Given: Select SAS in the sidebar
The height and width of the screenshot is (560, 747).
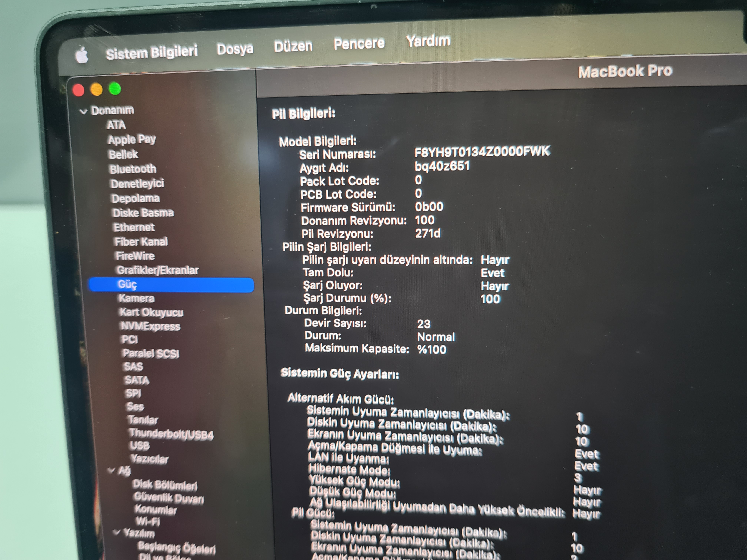Looking at the screenshot, I should click(x=133, y=367).
